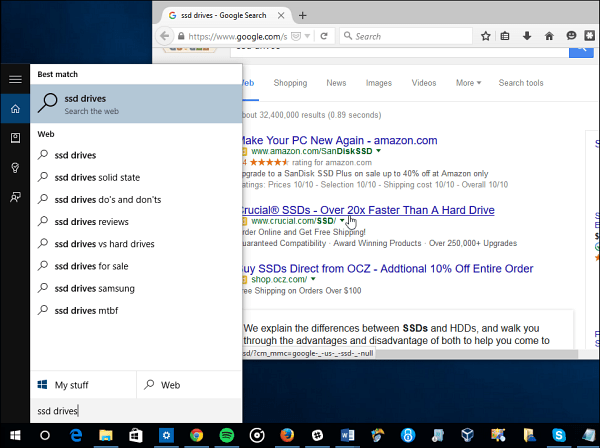The image size is (600, 448).
Task: Open Microsoft Word from taskbar
Action: [x=347, y=435]
